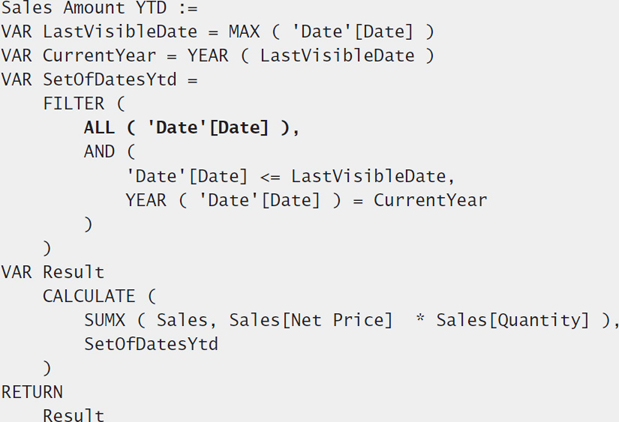619x422 pixels.
Task: Click the <= operator before LastVisibleDate
Action: [x=270, y=177]
